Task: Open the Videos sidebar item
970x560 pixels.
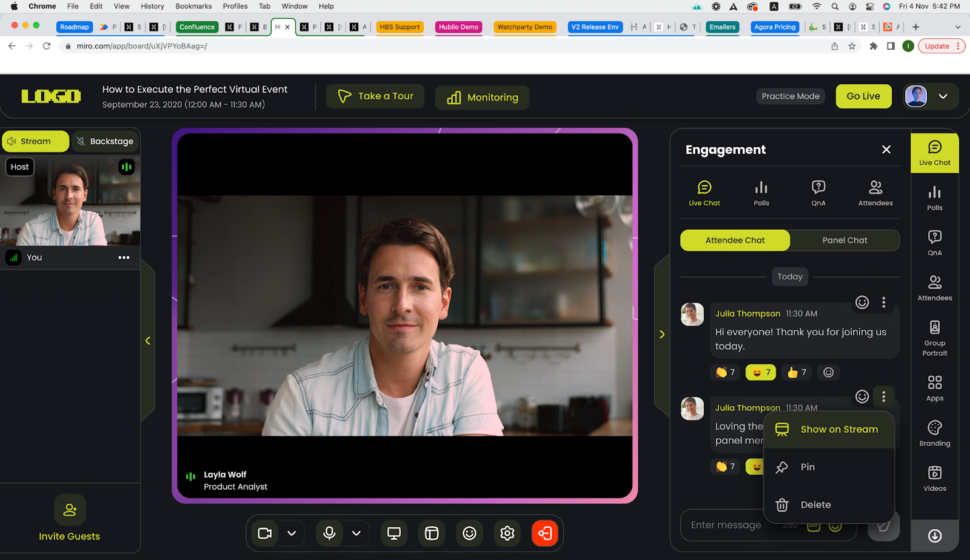Action: tap(934, 478)
